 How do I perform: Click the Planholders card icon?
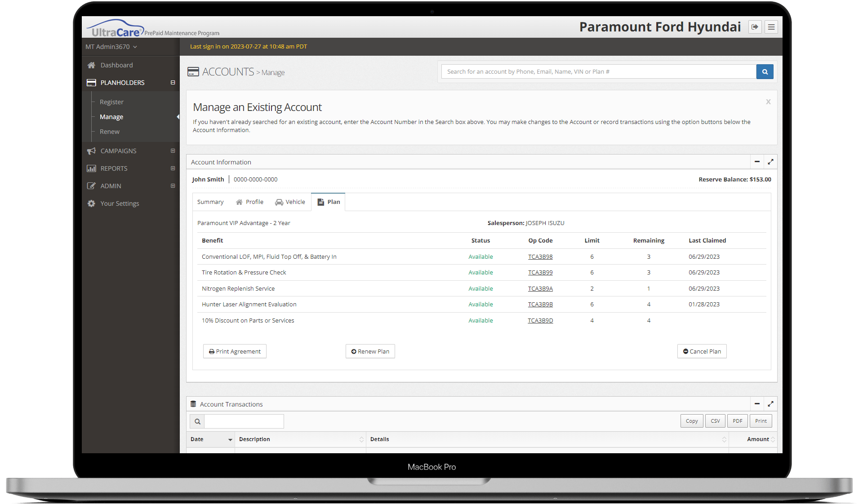point(91,83)
